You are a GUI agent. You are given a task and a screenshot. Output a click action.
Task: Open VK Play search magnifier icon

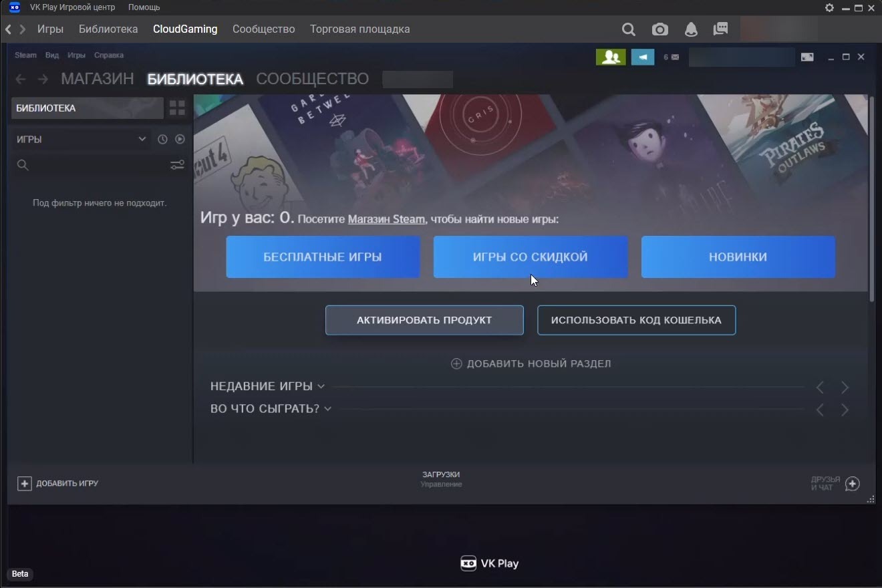628,29
